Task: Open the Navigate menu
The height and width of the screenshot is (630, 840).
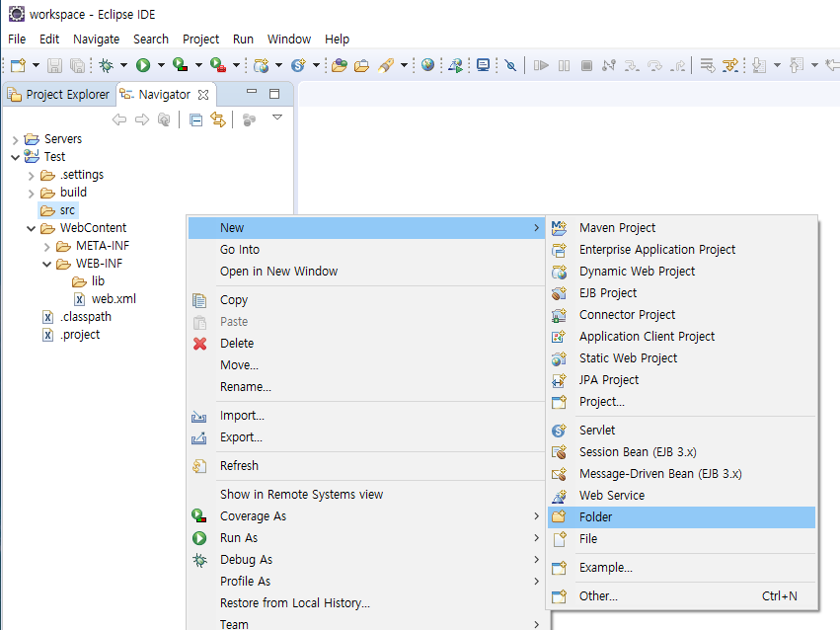Action: click(97, 39)
